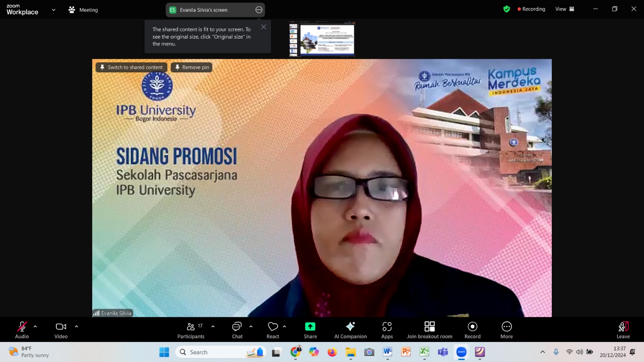Open React emoji menu
644x362 pixels.
pos(273,330)
